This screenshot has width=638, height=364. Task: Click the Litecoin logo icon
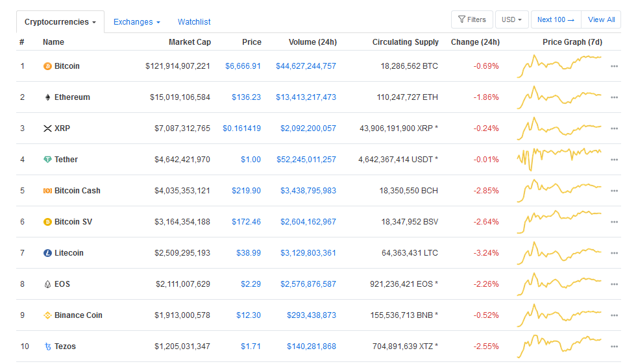[x=47, y=253]
